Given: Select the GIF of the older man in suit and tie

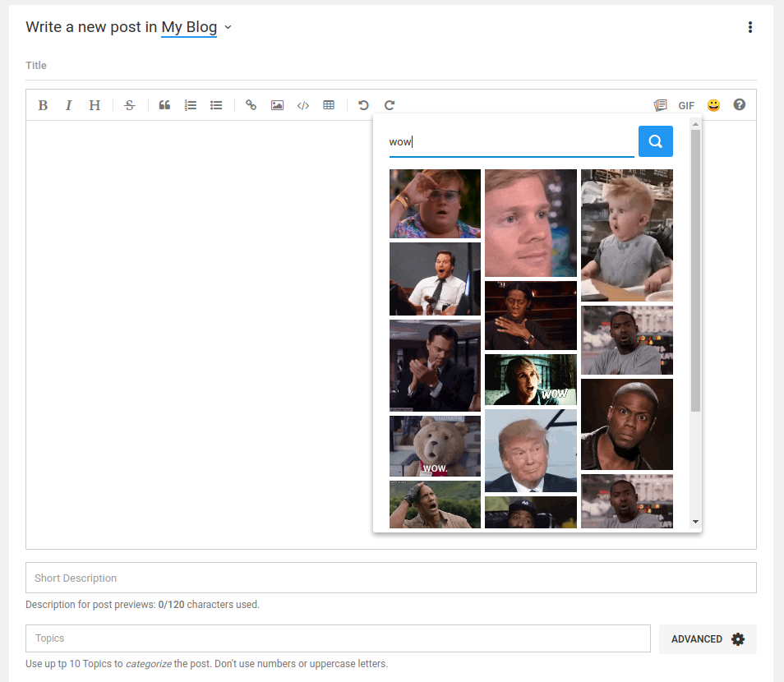Looking at the screenshot, I should click(531, 450).
